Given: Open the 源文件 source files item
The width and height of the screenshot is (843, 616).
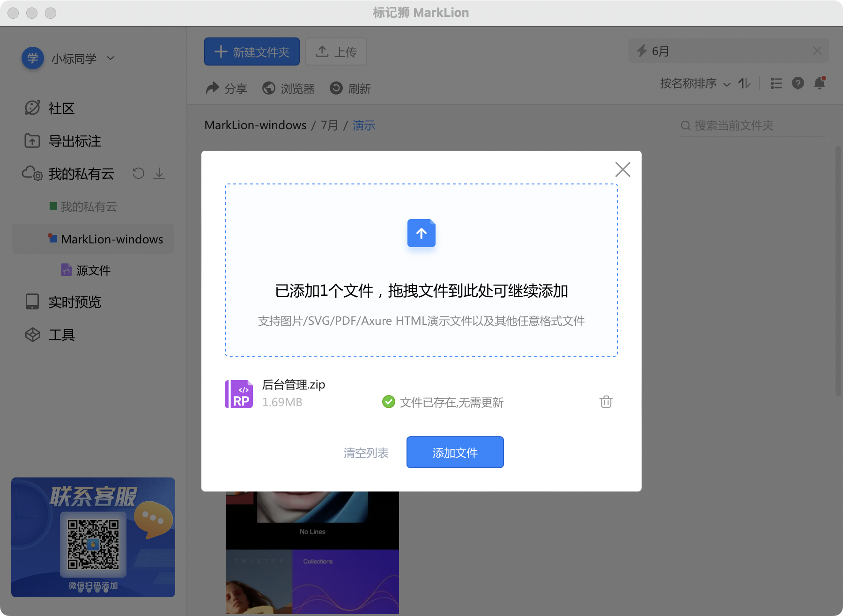Looking at the screenshot, I should (x=93, y=270).
